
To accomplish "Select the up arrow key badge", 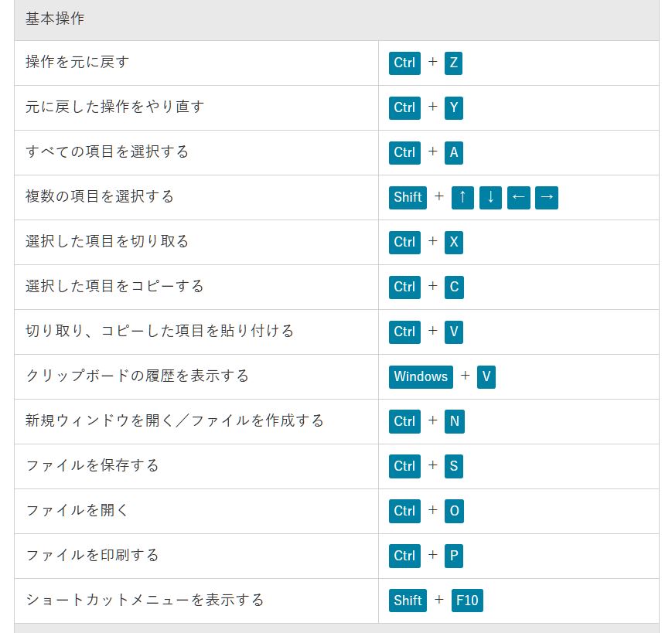I will (462, 197).
